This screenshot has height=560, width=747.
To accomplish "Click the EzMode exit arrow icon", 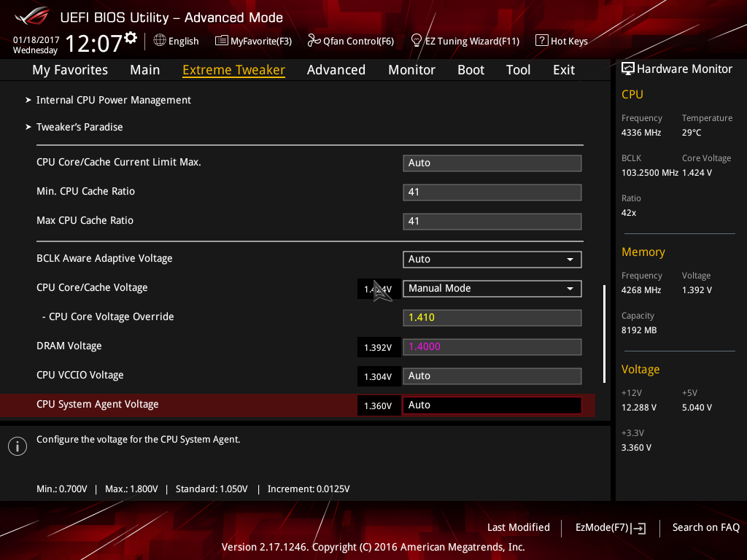I will (638, 528).
